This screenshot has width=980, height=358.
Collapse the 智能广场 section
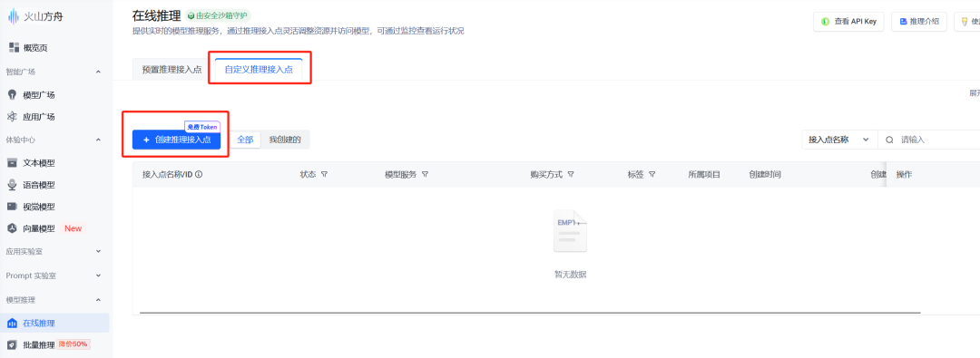[98, 72]
